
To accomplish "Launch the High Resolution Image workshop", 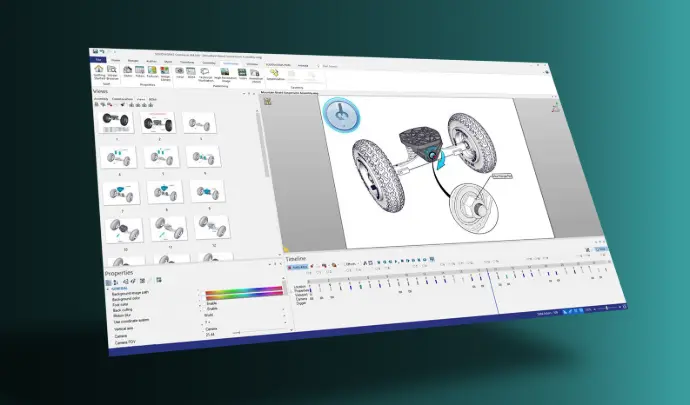I will coord(225,75).
